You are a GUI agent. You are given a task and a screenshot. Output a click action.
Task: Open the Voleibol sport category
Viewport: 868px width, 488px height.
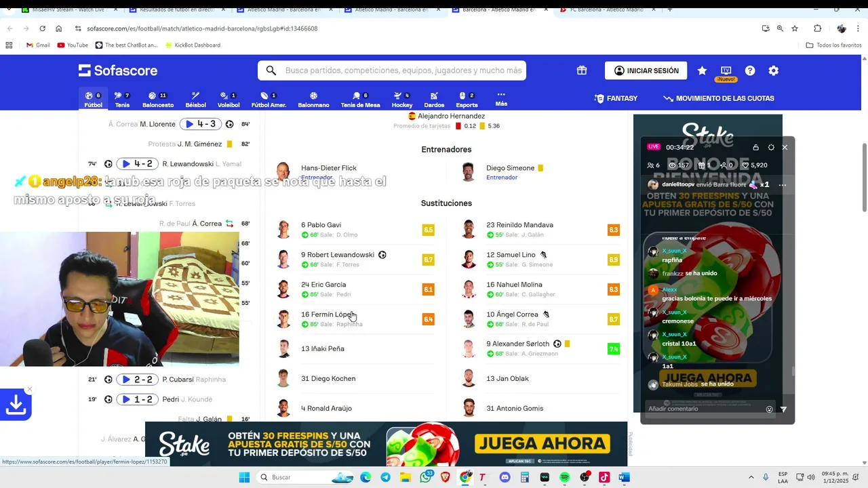coord(229,100)
